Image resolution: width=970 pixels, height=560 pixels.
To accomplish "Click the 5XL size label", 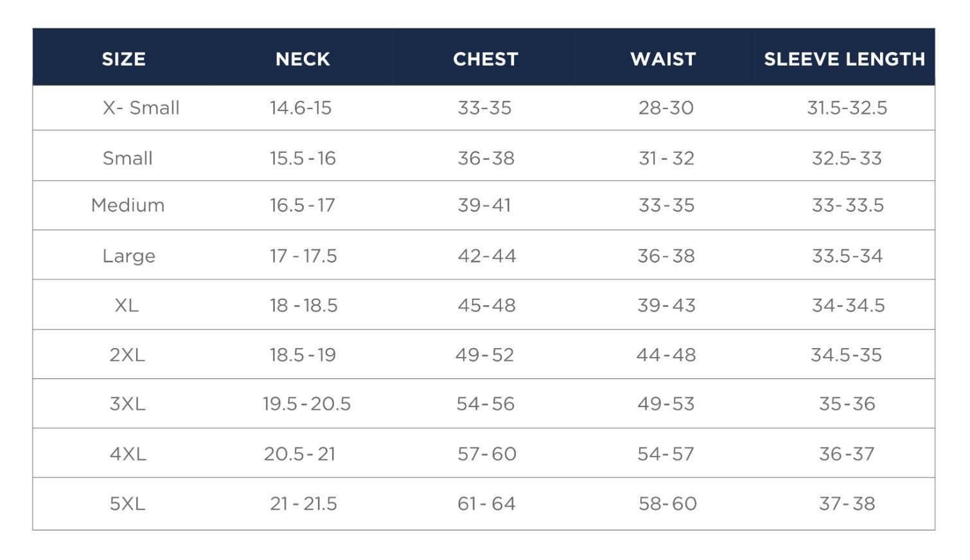I will (127, 504).
